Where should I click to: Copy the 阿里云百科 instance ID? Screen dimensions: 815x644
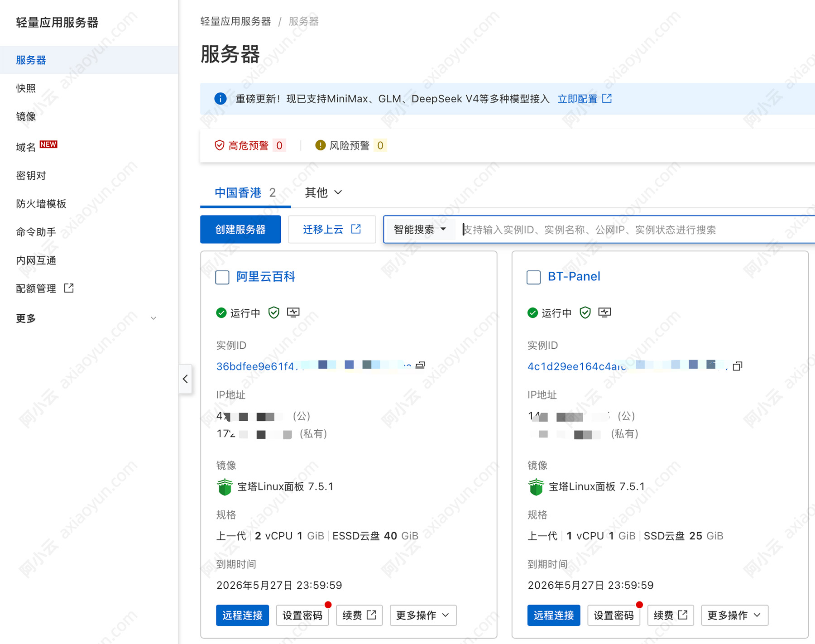coord(421,365)
